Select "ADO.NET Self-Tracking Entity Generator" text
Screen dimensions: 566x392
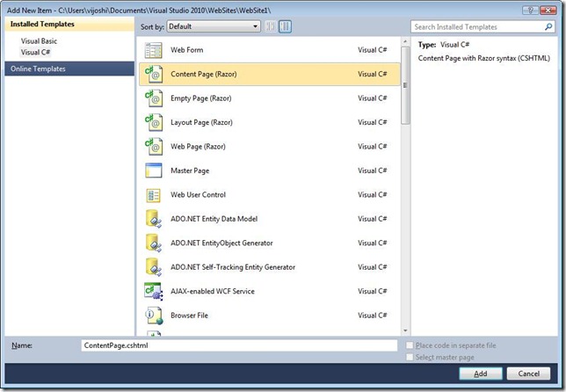233,267
